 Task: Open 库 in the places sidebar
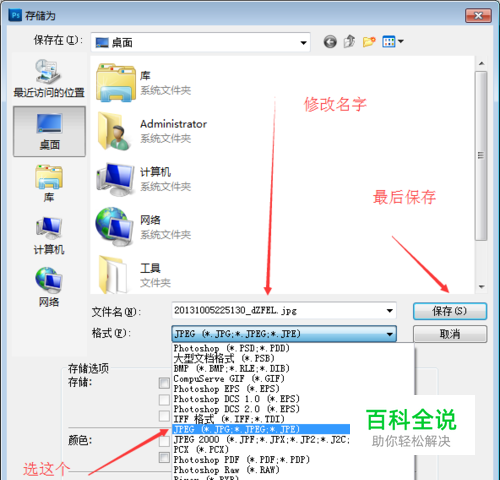[49, 184]
